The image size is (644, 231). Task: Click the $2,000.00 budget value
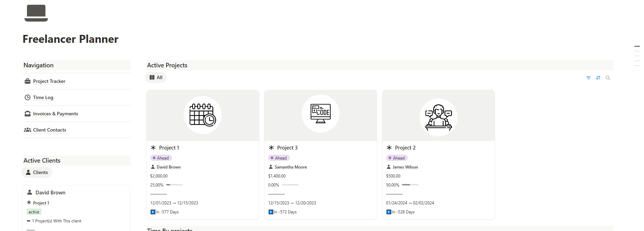click(159, 176)
